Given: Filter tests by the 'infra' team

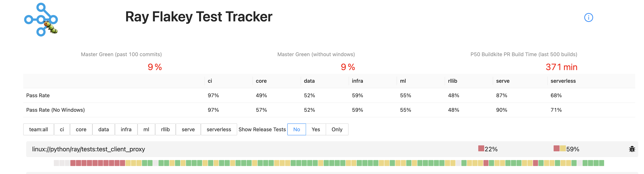Looking at the screenshot, I should (x=126, y=129).
